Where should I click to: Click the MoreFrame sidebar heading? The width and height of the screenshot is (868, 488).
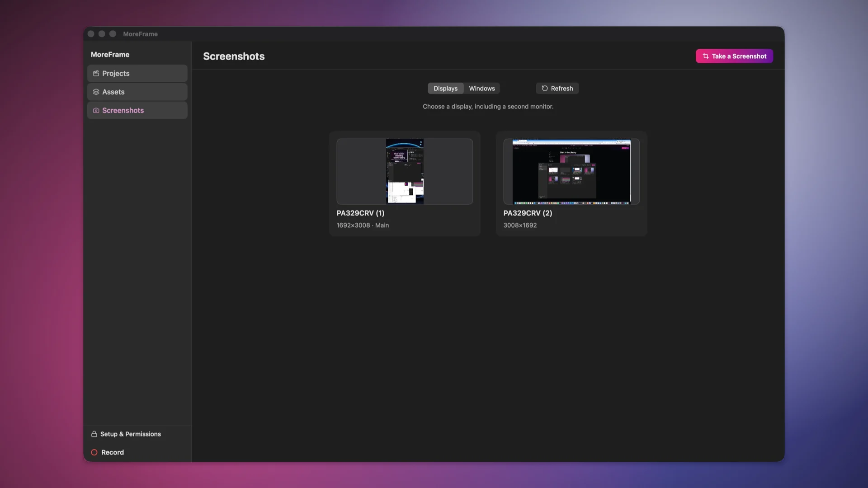coord(110,55)
